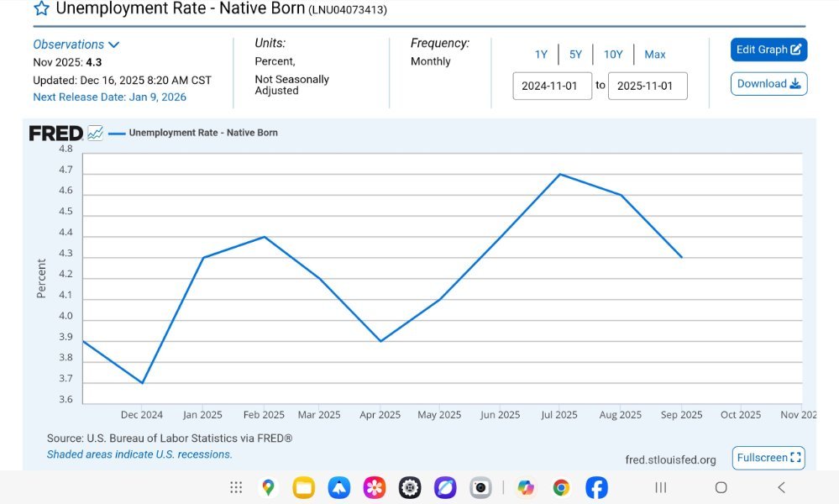Open the Settings gear app in taskbar
The width and height of the screenshot is (839, 504).
(409, 487)
